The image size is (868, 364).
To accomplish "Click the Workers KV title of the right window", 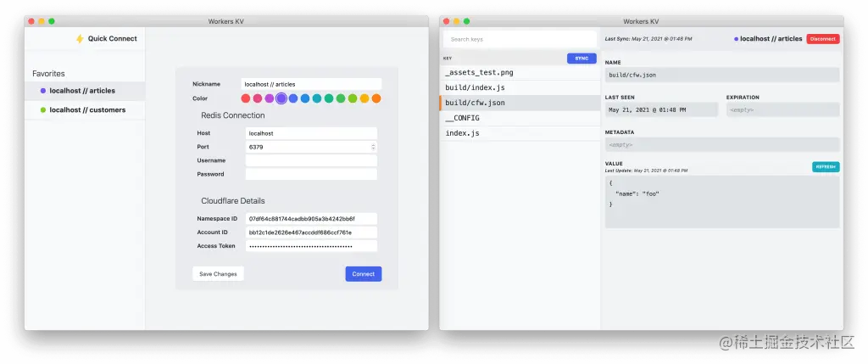I will pyautogui.click(x=641, y=21).
